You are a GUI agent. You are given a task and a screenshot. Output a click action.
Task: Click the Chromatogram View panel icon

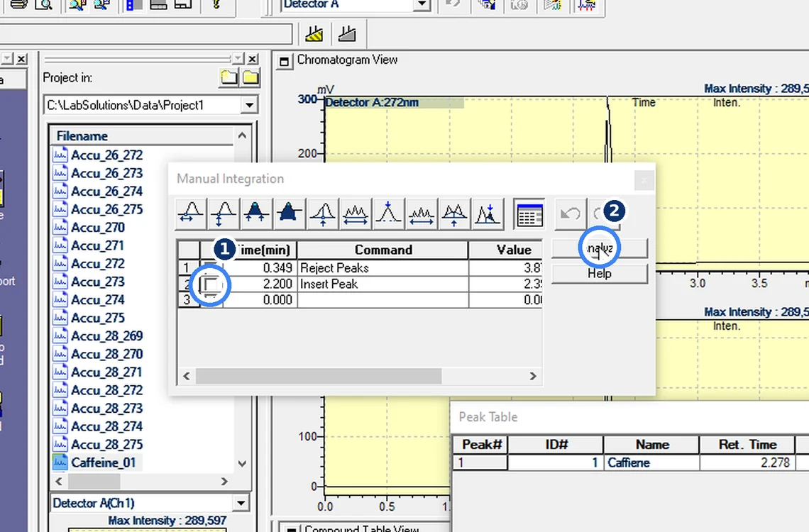[283, 61]
